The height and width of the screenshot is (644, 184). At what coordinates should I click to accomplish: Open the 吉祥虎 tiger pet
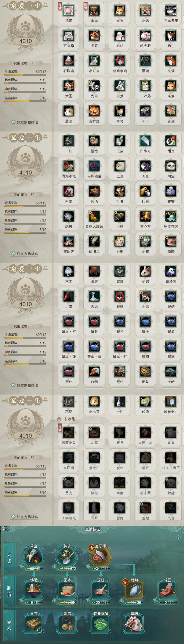pyautogui.click(x=94, y=111)
